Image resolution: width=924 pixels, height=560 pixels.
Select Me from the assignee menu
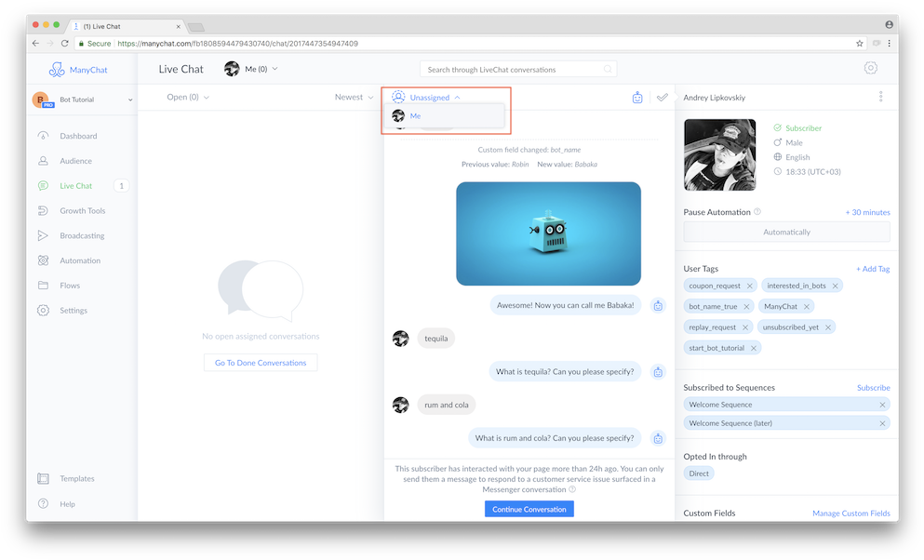(x=415, y=115)
